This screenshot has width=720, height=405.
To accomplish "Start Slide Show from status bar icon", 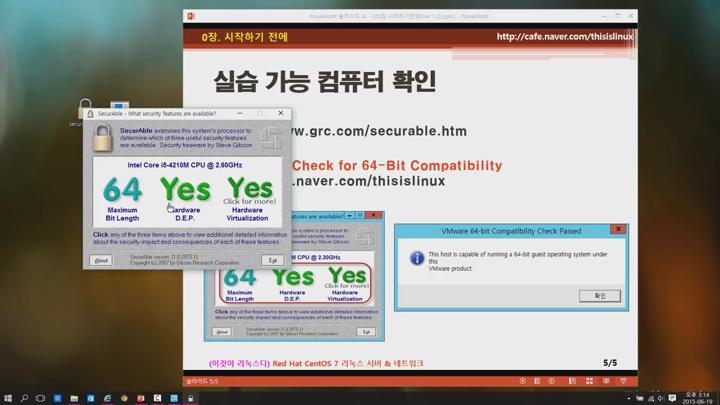I will (623, 381).
